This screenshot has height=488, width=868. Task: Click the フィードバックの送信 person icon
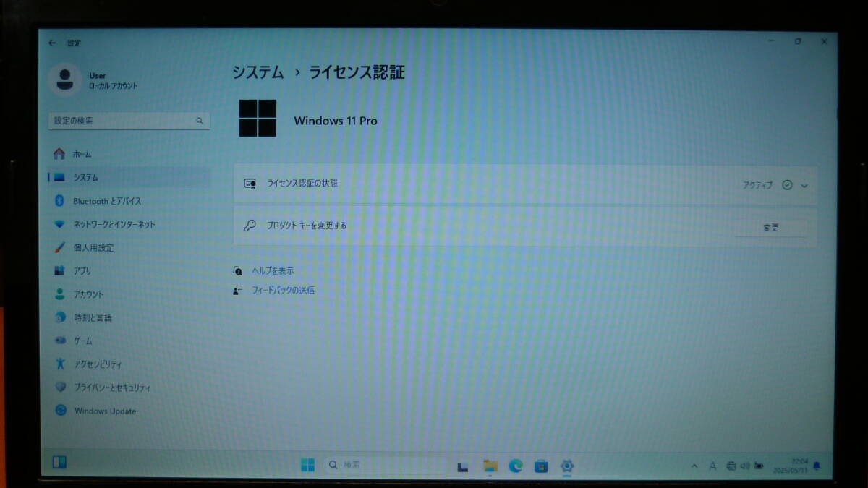click(238, 290)
